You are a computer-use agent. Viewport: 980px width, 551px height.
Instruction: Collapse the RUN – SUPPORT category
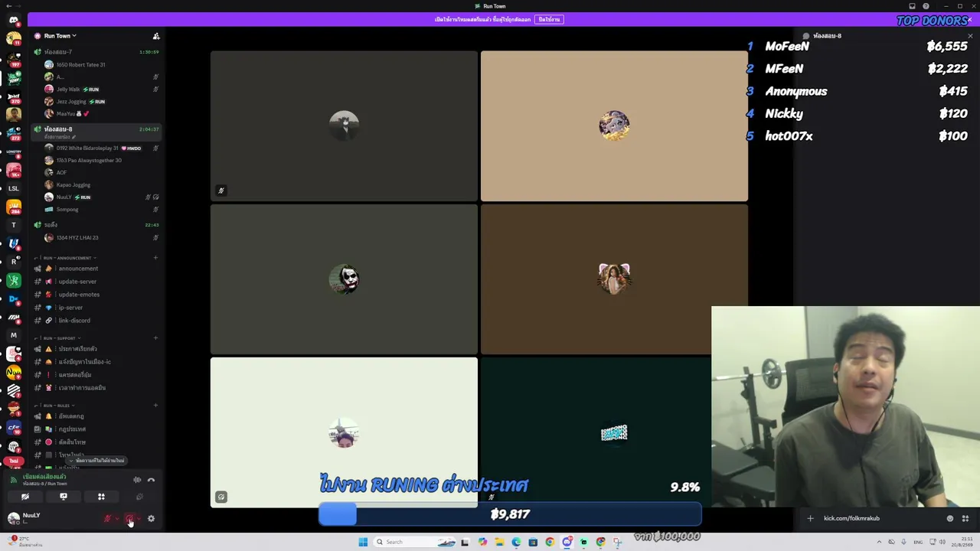(60, 338)
